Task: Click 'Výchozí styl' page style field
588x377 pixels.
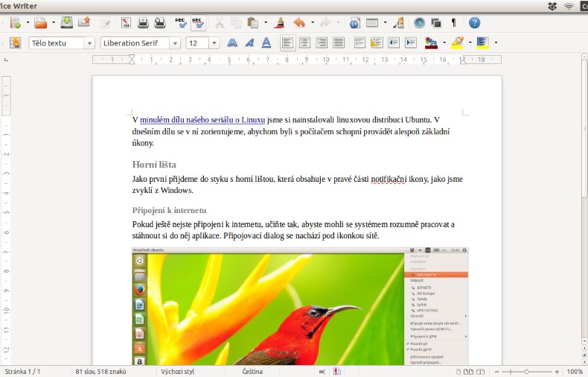Action: (x=178, y=372)
